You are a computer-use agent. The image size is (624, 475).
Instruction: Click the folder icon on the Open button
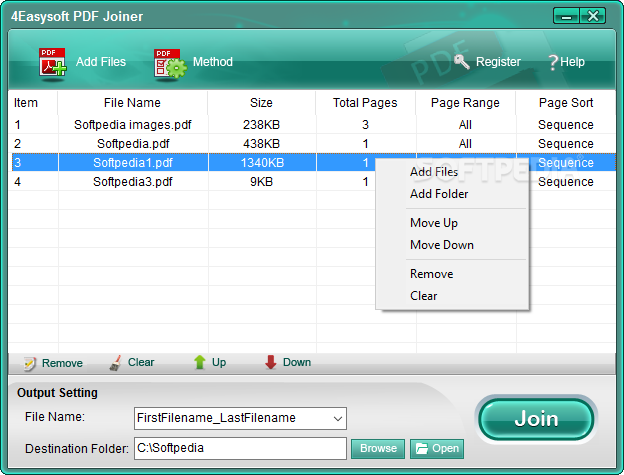[x=422, y=449]
